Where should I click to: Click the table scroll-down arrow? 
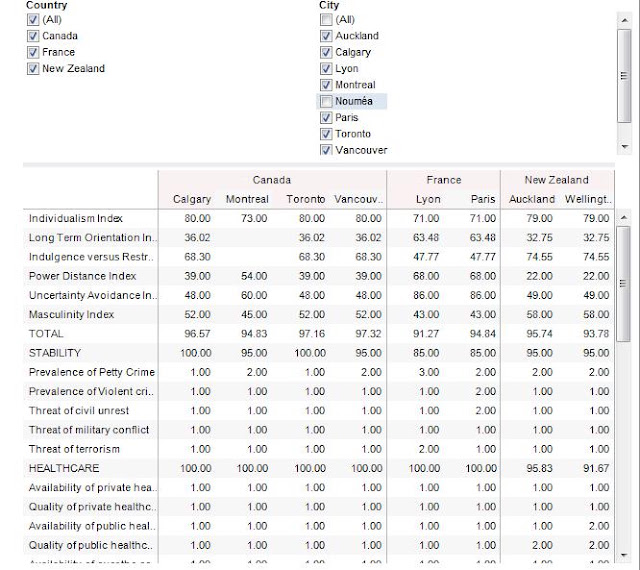pyautogui.click(x=623, y=555)
